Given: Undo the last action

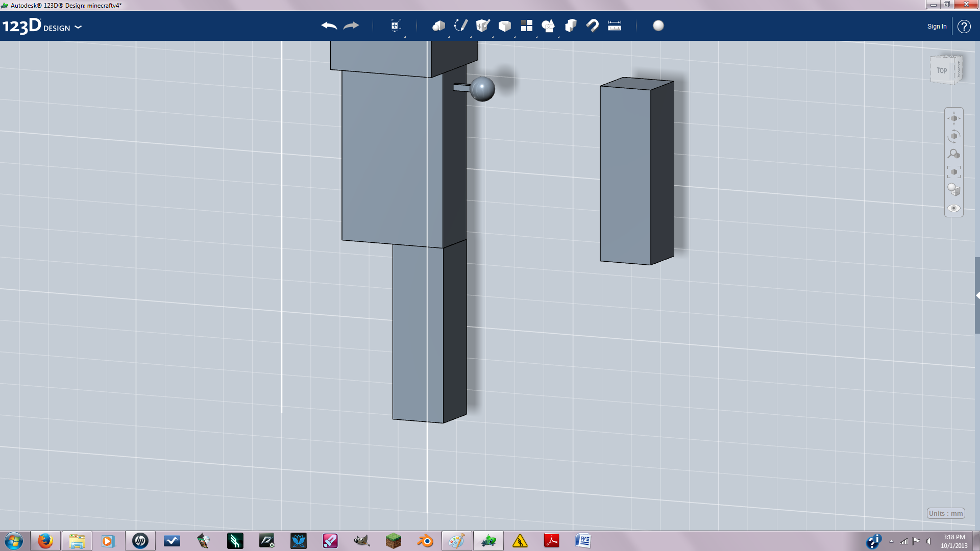Looking at the screenshot, I should [329, 26].
